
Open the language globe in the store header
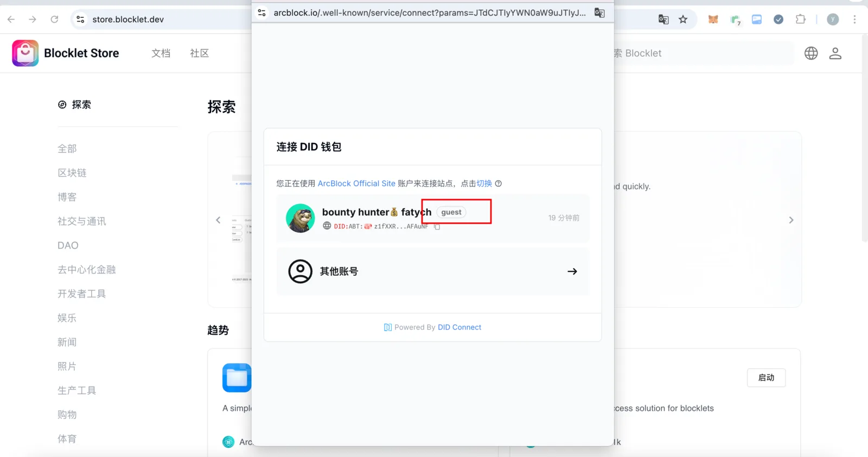pyautogui.click(x=811, y=53)
